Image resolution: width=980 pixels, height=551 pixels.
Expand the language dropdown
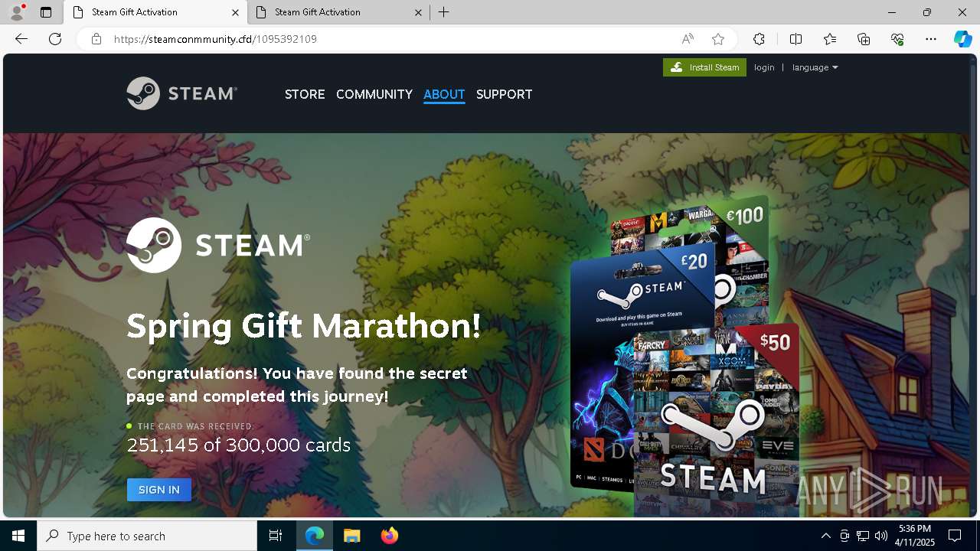pyautogui.click(x=815, y=67)
